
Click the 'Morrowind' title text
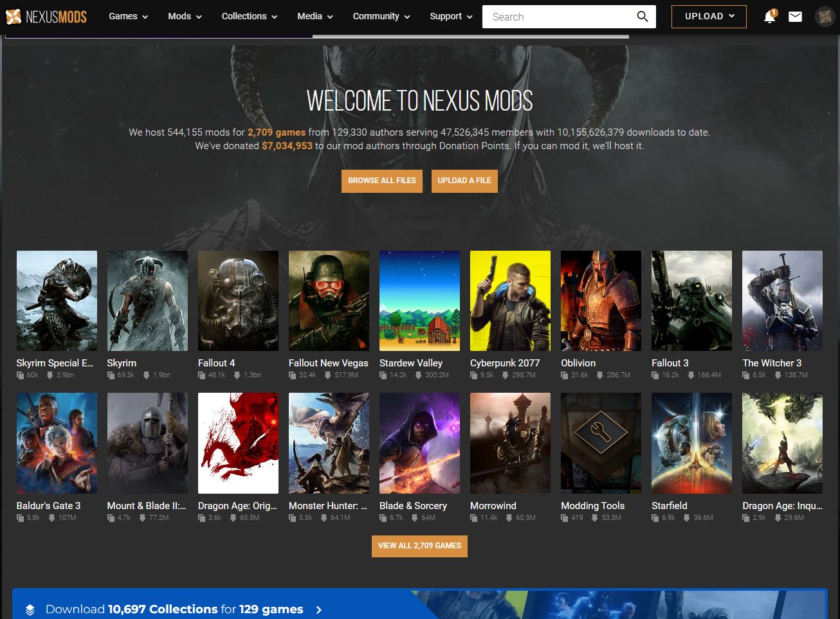coord(493,506)
